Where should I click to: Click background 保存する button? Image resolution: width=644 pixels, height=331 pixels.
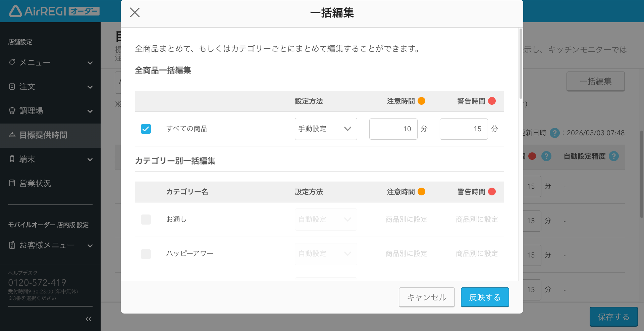(x=614, y=317)
